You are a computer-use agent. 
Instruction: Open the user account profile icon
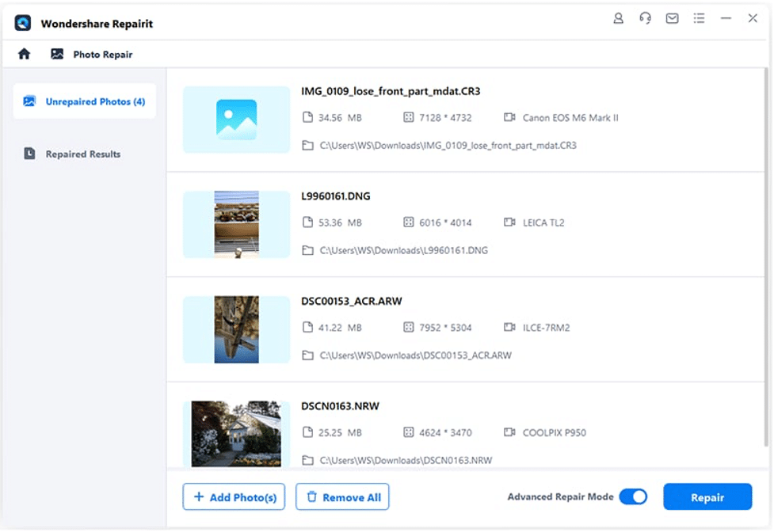(x=618, y=19)
